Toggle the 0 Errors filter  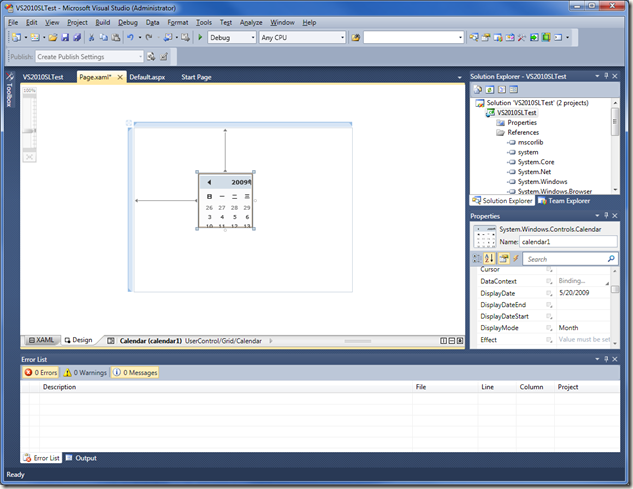(x=40, y=372)
